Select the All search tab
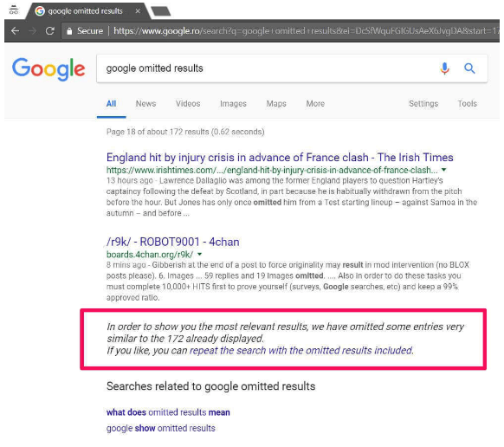 (x=111, y=104)
